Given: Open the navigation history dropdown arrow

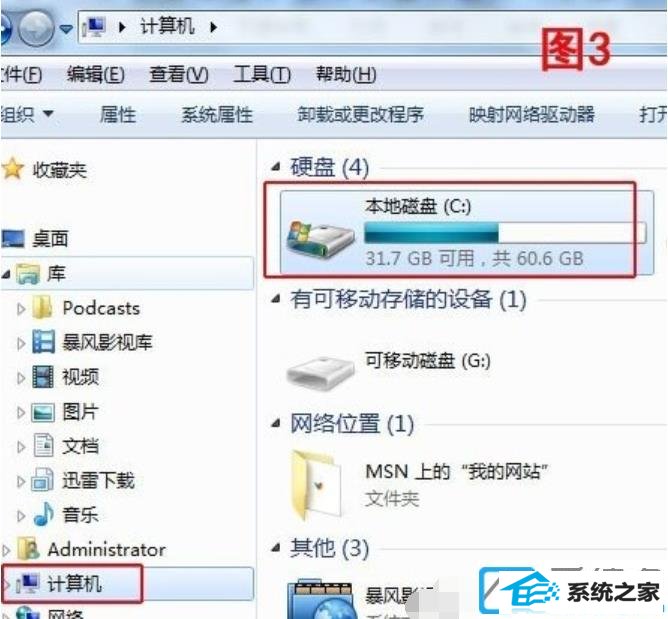Looking at the screenshot, I should click(x=66, y=28).
